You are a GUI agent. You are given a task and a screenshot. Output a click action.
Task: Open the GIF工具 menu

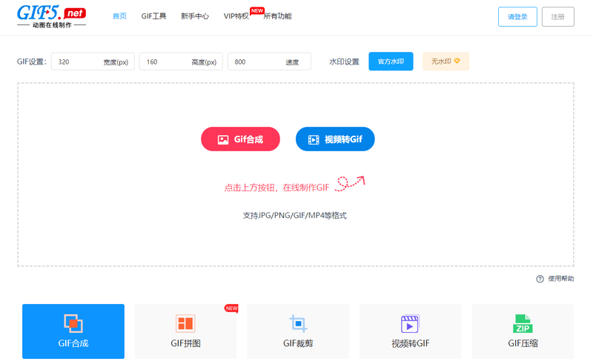(x=153, y=16)
